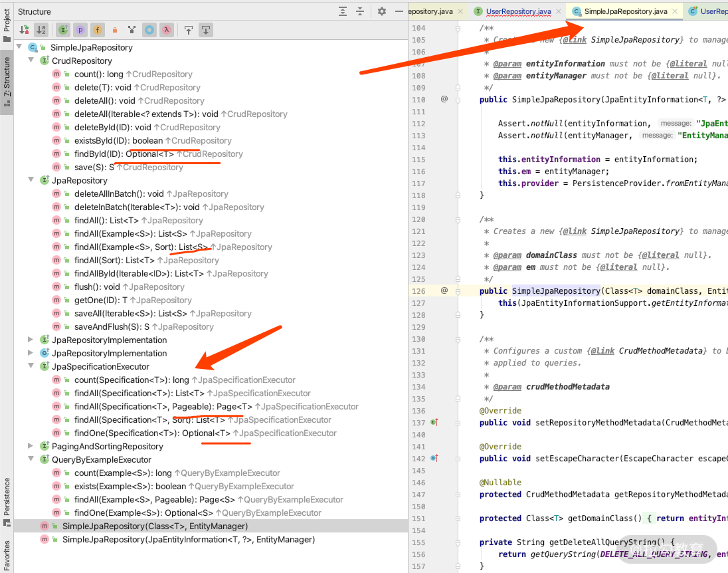Click the override gutter icon on line 142
728x573 pixels.
(434, 458)
